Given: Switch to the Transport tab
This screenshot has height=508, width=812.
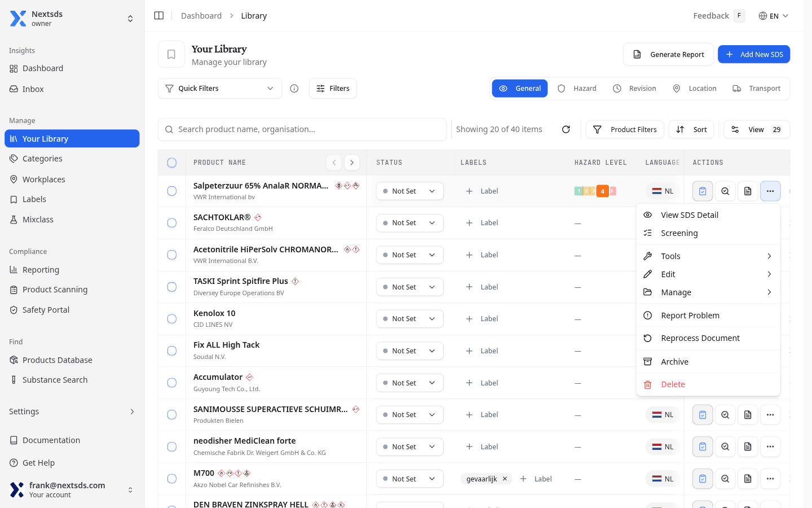Looking at the screenshot, I should [x=757, y=89].
